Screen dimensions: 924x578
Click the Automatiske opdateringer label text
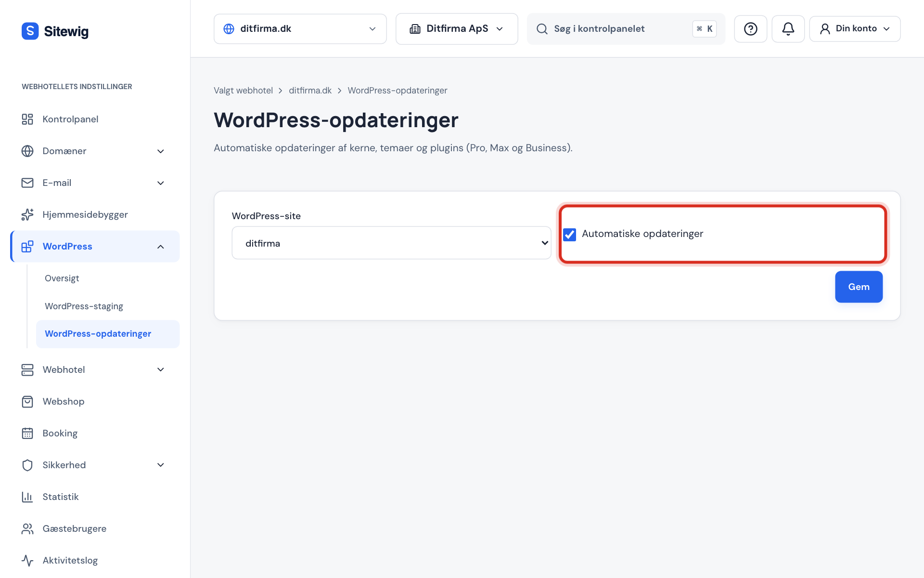pyautogui.click(x=642, y=234)
